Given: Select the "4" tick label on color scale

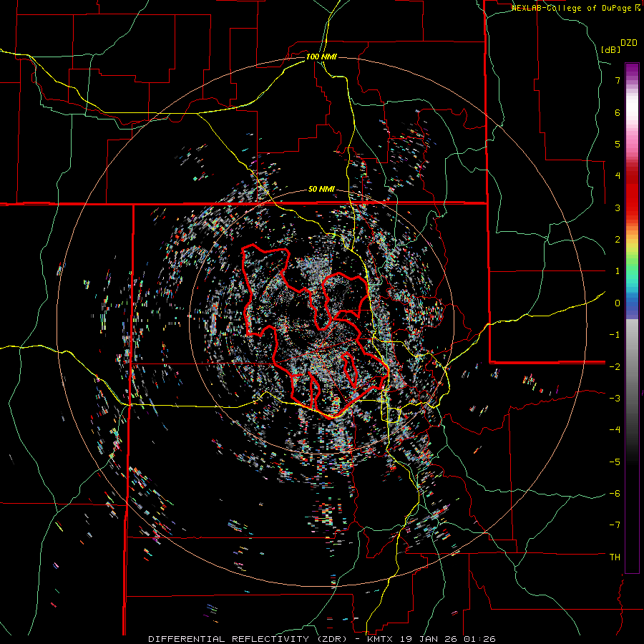Looking at the screenshot, I should pos(618,176).
